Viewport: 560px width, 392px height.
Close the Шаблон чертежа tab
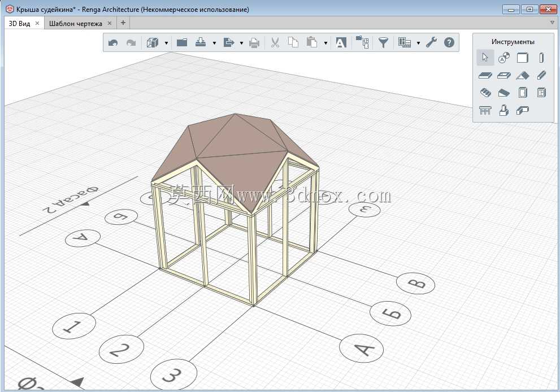point(110,23)
